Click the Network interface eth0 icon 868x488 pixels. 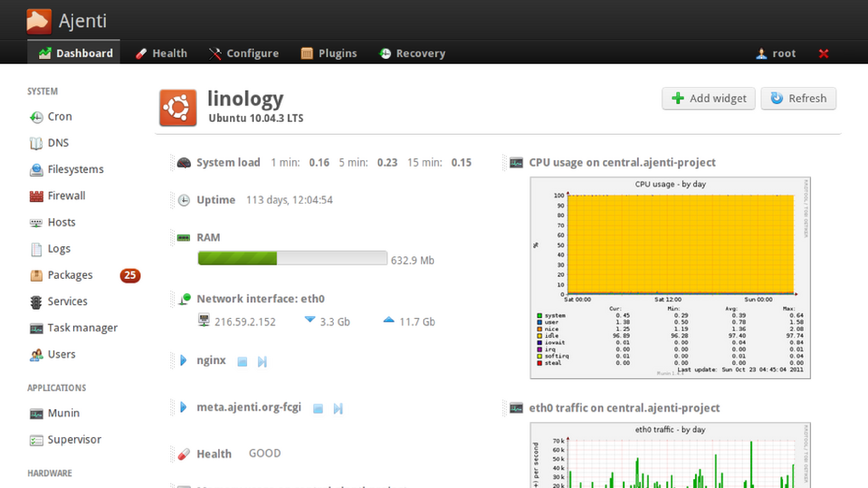coord(185,299)
